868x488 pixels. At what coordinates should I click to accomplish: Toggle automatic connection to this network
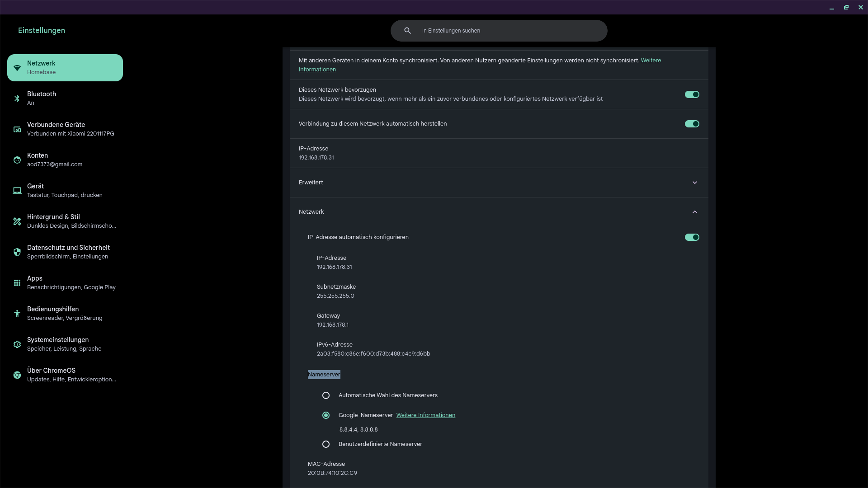click(692, 124)
